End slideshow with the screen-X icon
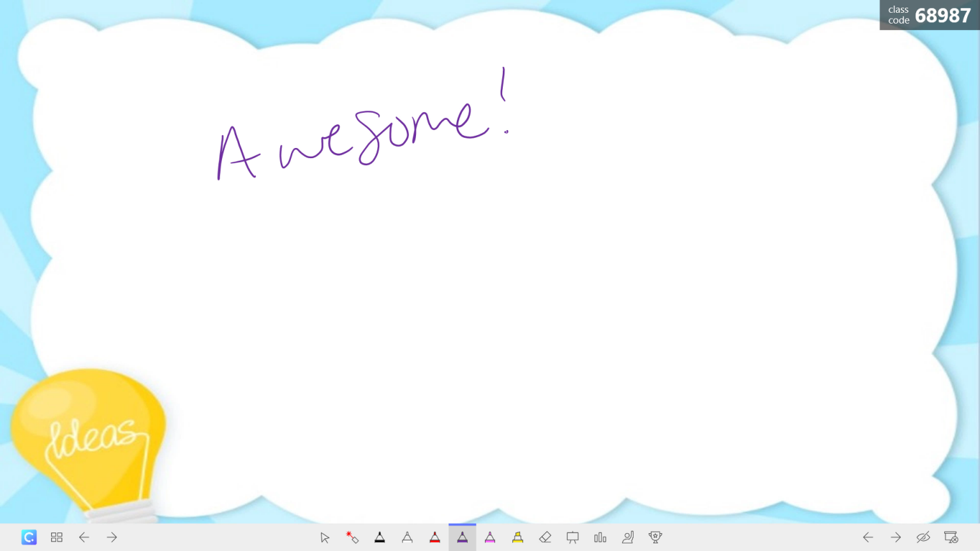The image size is (980, 551). pos(951,538)
